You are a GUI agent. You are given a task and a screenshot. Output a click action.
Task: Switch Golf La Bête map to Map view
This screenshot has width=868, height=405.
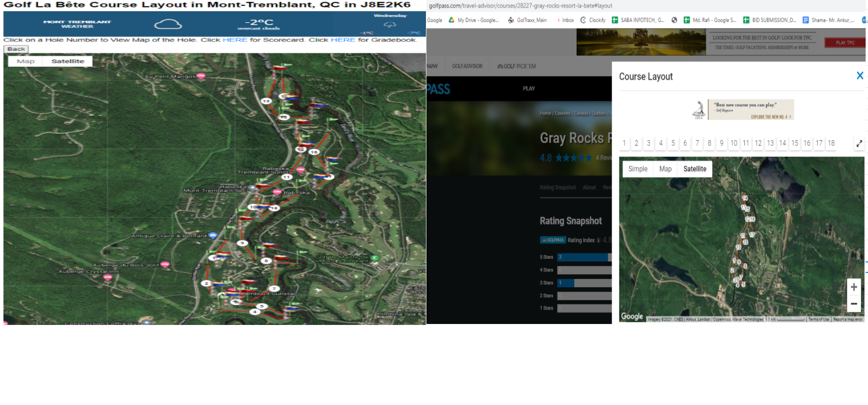click(26, 61)
